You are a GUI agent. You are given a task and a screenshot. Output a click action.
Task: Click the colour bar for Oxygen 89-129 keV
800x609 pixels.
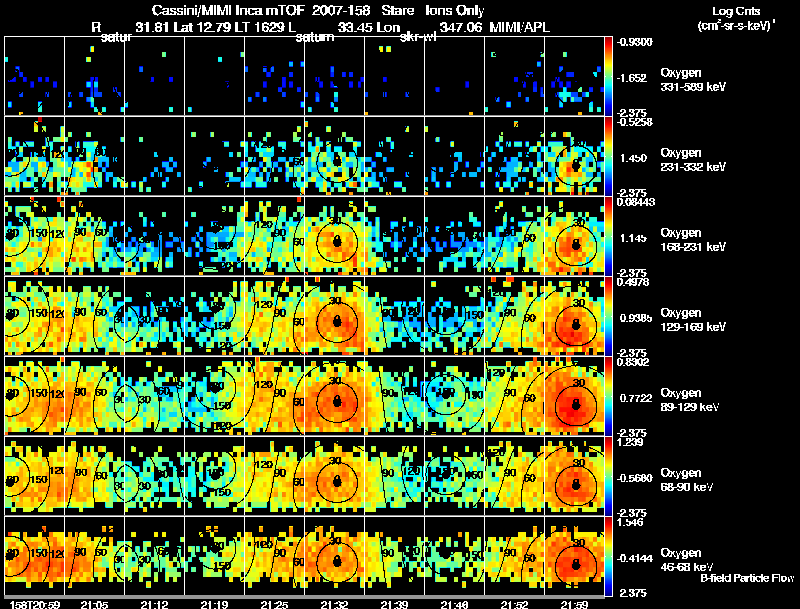pyautogui.click(x=608, y=396)
